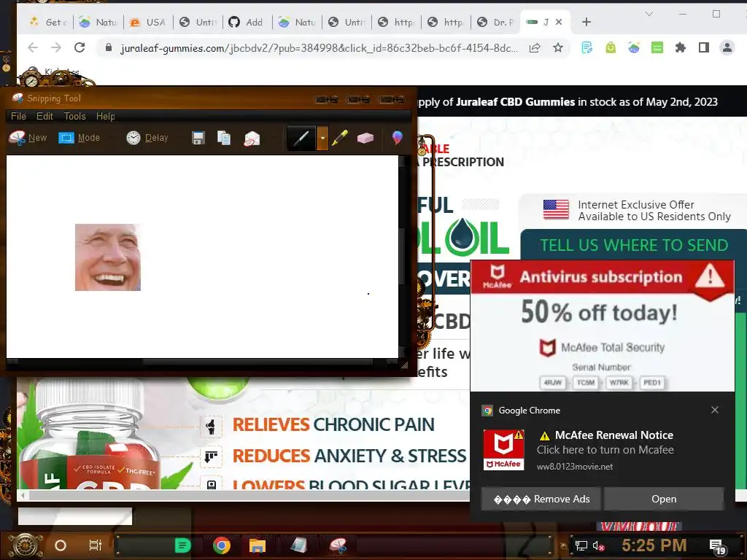
Task: Open Chrome from the taskbar
Action: pyautogui.click(x=222, y=545)
